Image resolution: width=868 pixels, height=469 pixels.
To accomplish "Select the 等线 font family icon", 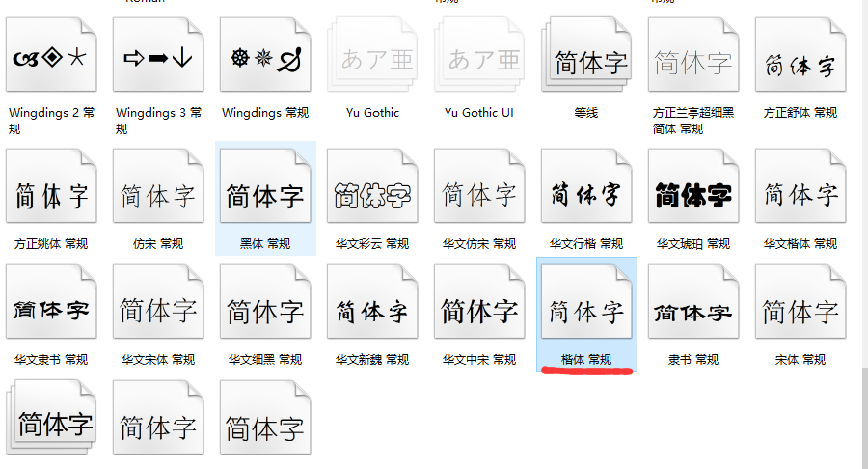I will coord(586,54).
